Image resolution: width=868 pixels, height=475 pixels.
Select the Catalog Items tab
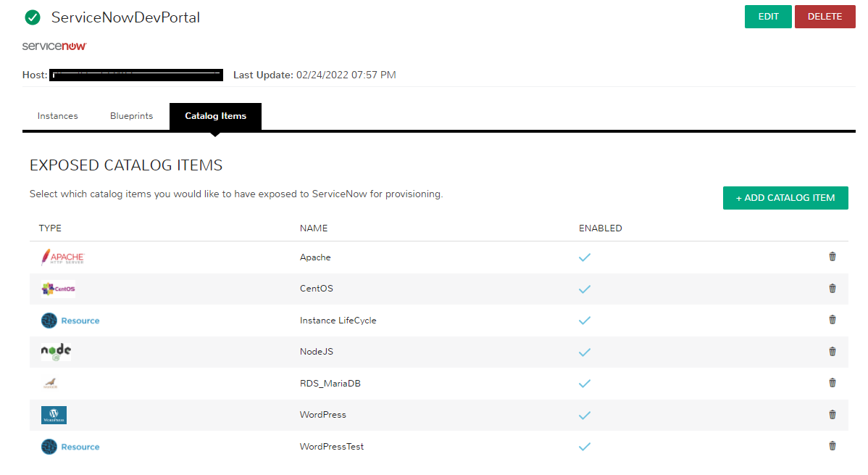(x=215, y=117)
